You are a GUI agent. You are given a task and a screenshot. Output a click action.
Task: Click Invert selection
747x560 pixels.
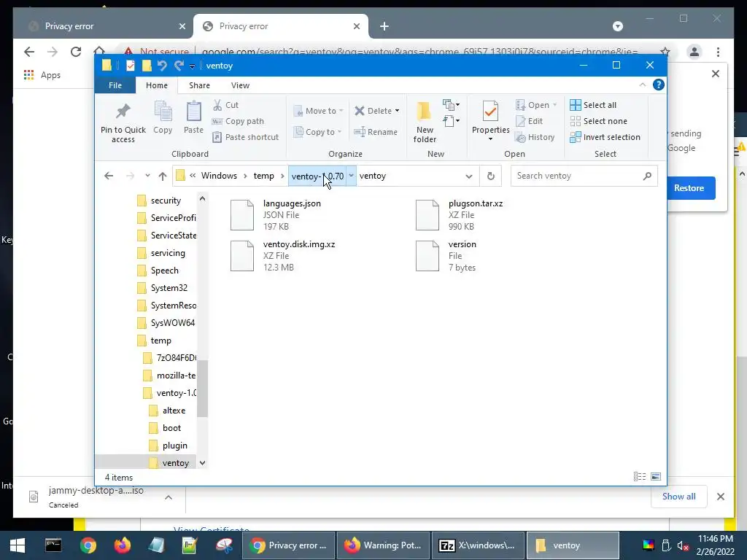(605, 137)
